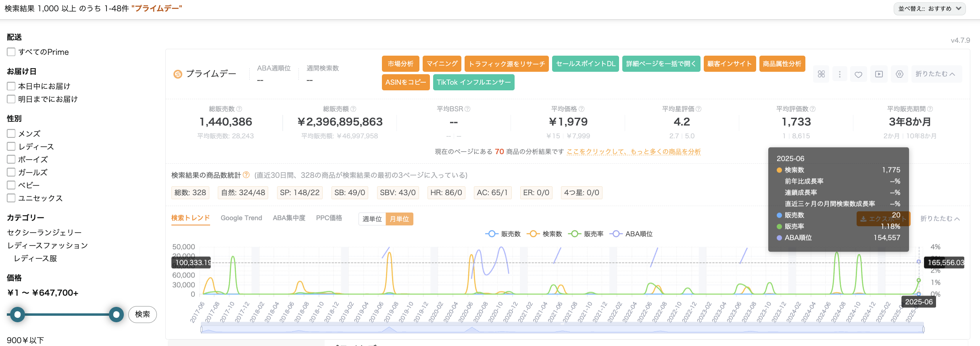This screenshot has height=346, width=980.
Task: Click help icon next to 平均価格
Action: [x=582, y=109]
